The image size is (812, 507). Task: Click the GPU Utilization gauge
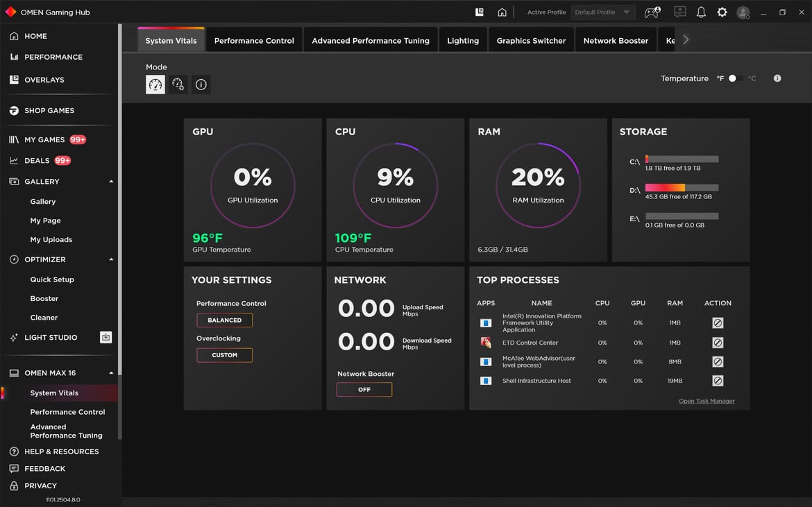[x=253, y=185]
